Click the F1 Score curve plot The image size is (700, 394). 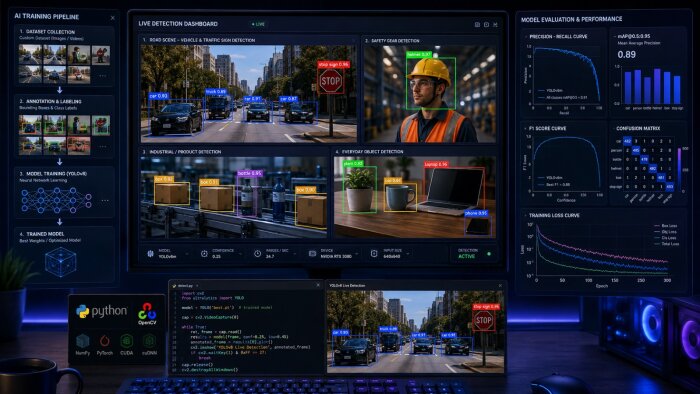[x=567, y=163]
